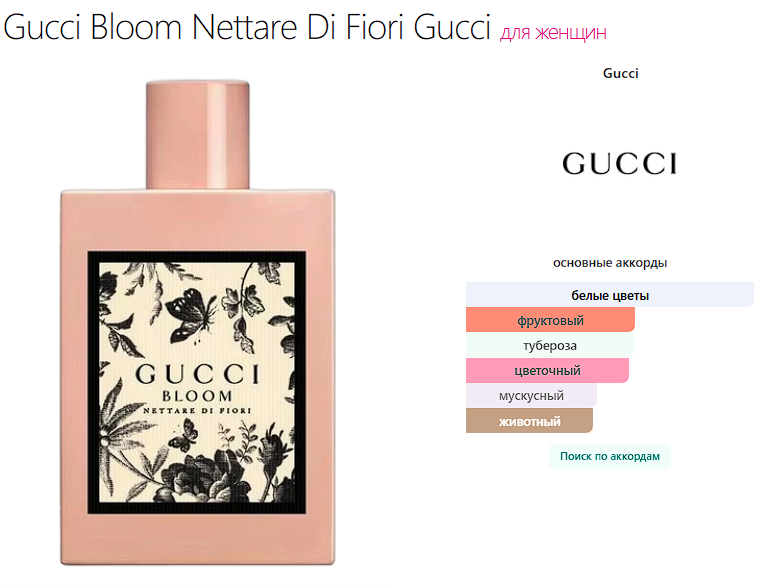
Task: Open Поиск по аккордам search button
Action: point(610,456)
